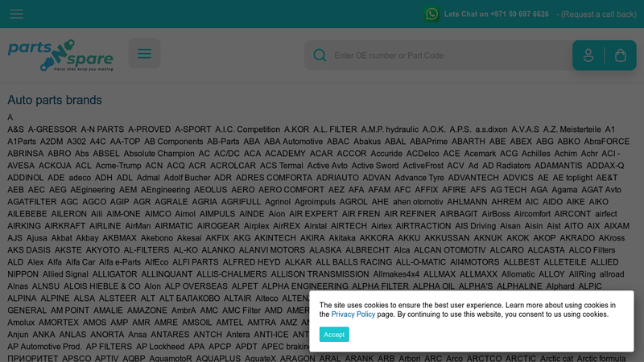Type in OE number or part code field
This screenshot has height=362, width=644.
(x=443, y=56)
